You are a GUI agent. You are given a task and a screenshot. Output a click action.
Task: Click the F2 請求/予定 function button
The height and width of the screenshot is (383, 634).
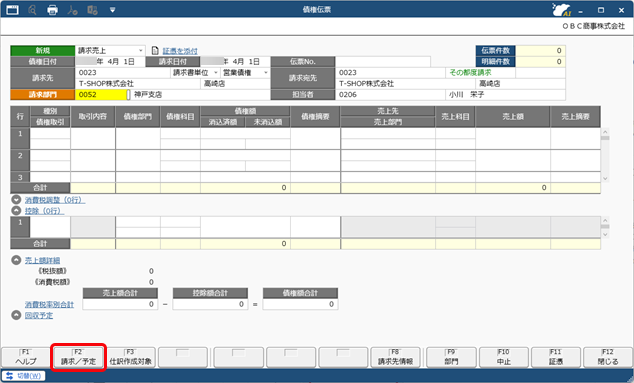pos(78,357)
